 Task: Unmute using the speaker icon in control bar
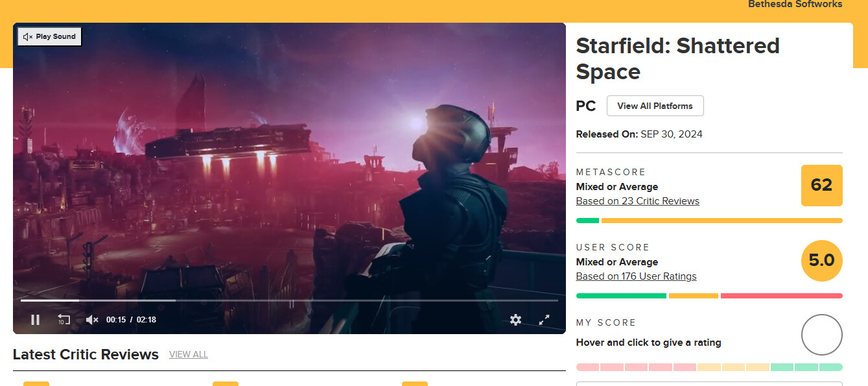click(x=92, y=319)
